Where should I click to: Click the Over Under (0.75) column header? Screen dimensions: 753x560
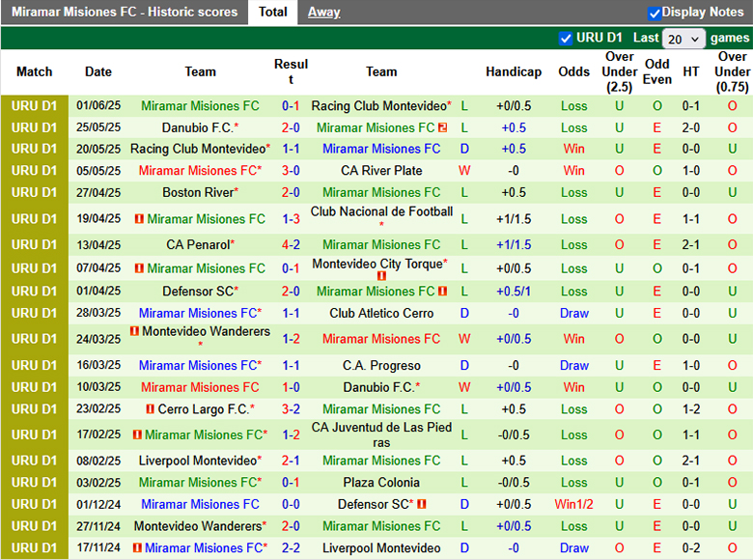[732, 72]
